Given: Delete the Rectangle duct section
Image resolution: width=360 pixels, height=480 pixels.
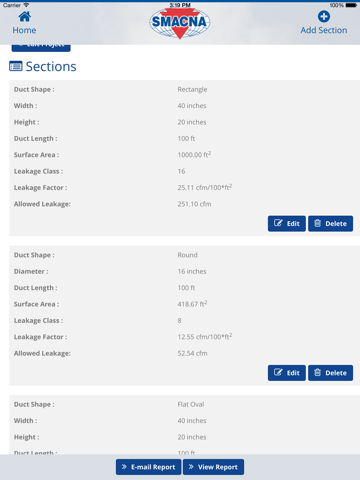Looking at the screenshot, I should [330, 223].
